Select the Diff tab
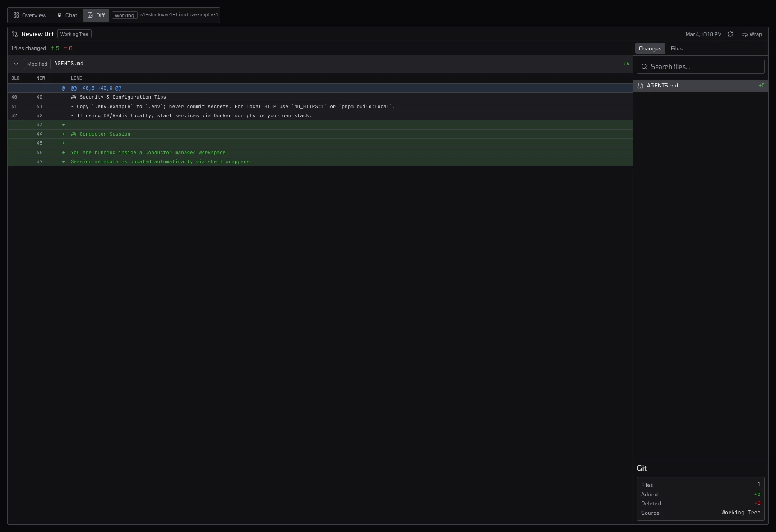The height and width of the screenshot is (532, 776). point(96,15)
